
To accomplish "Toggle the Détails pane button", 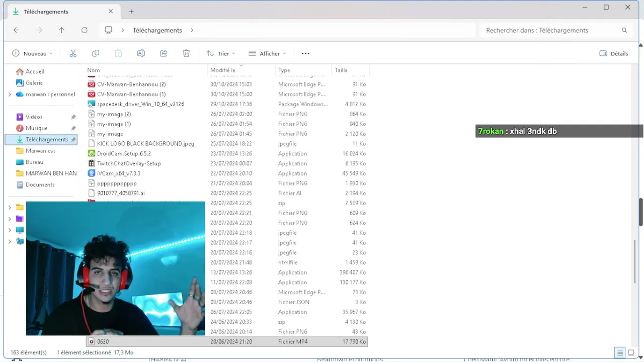I will click(x=614, y=53).
